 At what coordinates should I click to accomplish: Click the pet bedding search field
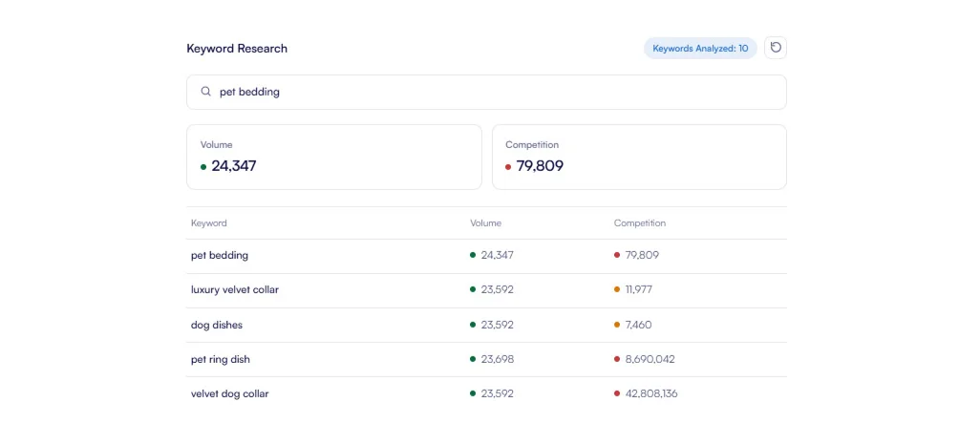[486, 92]
